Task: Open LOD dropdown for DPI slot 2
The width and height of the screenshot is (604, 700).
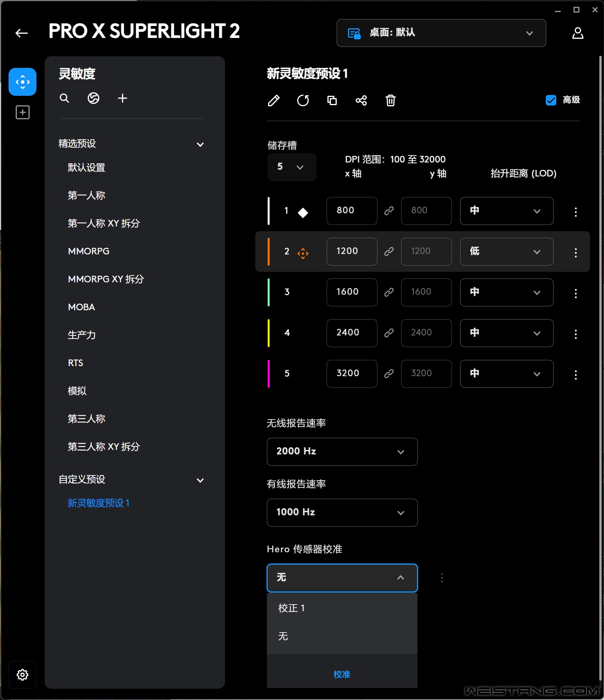Action: tap(507, 251)
